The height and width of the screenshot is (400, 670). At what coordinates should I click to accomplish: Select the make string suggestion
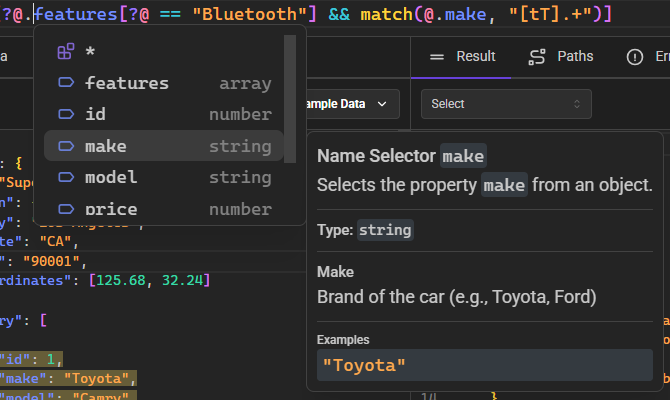pyautogui.click(x=164, y=146)
